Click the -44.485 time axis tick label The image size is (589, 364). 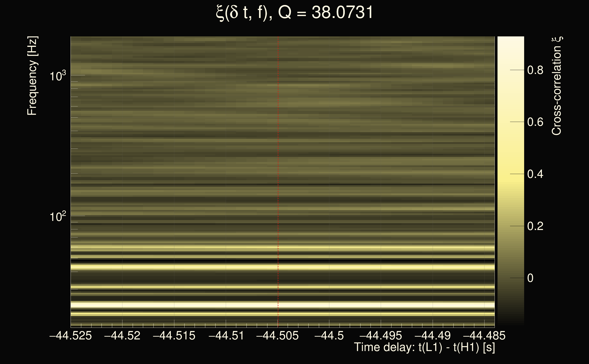pos(484,336)
